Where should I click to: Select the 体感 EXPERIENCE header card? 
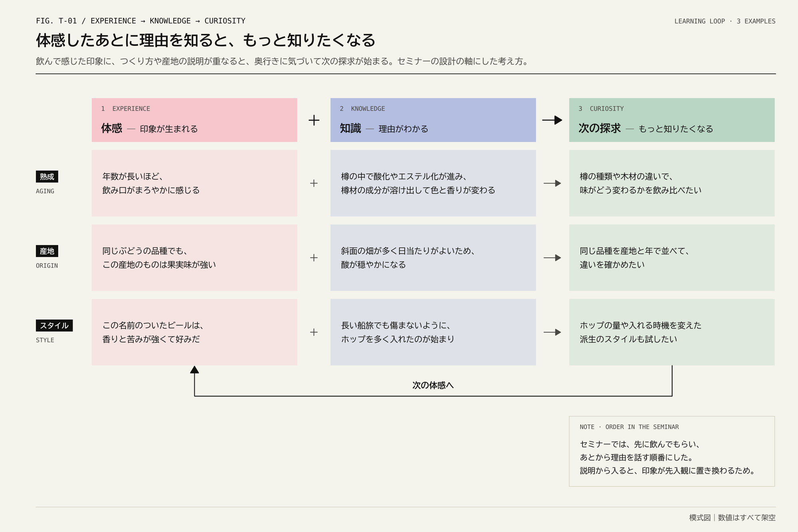tap(194, 120)
